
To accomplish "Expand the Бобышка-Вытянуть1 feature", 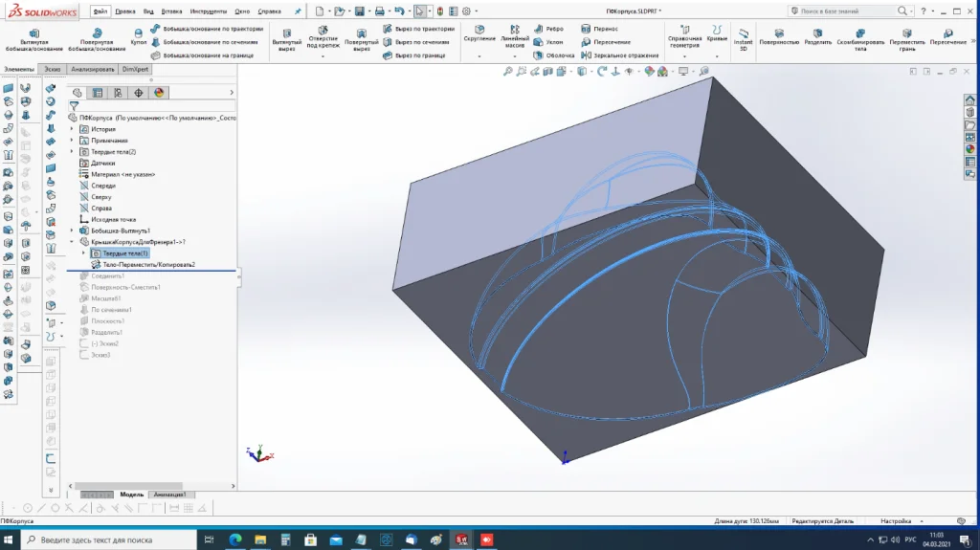I will (72, 231).
